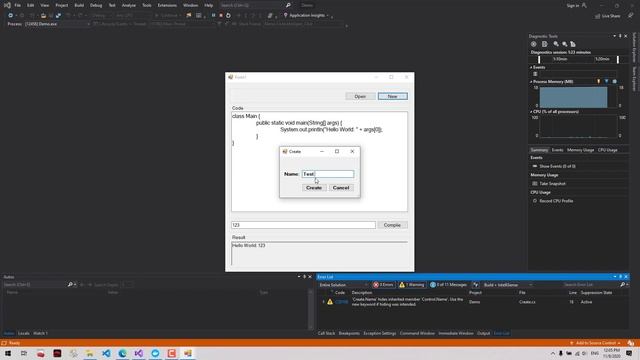
Task: Click Diagnostic Tools settings gear icon
Action: click(533, 44)
